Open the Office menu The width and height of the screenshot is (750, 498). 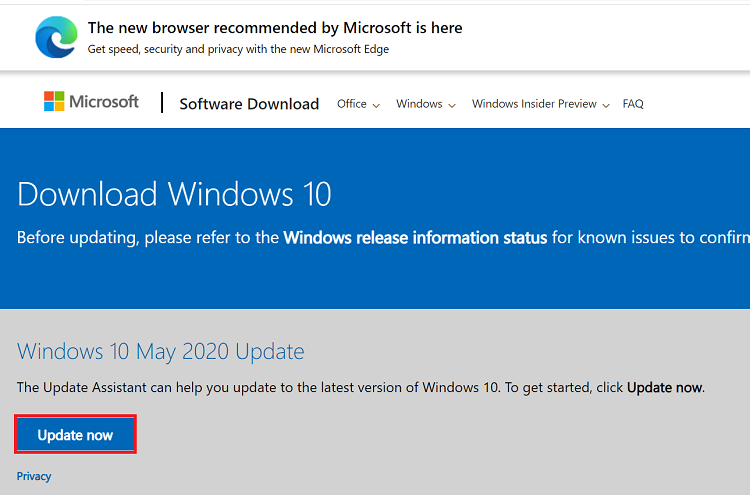(352, 104)
